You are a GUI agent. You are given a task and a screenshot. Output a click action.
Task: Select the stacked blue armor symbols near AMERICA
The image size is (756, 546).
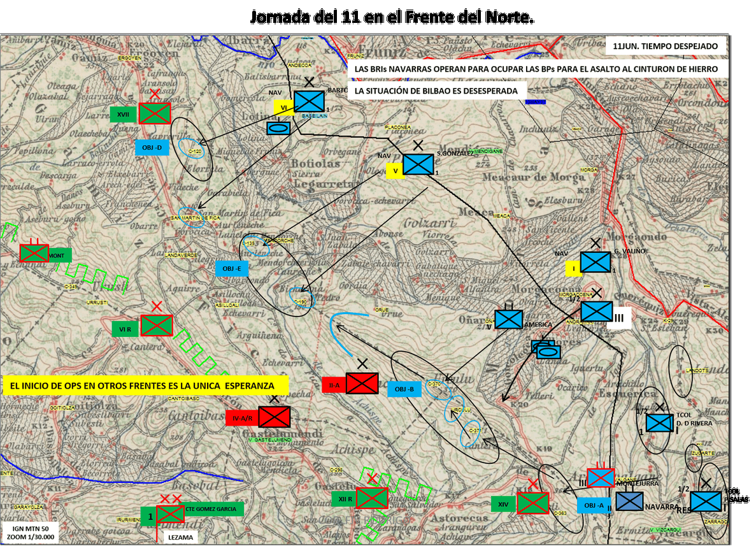[546, 350]
